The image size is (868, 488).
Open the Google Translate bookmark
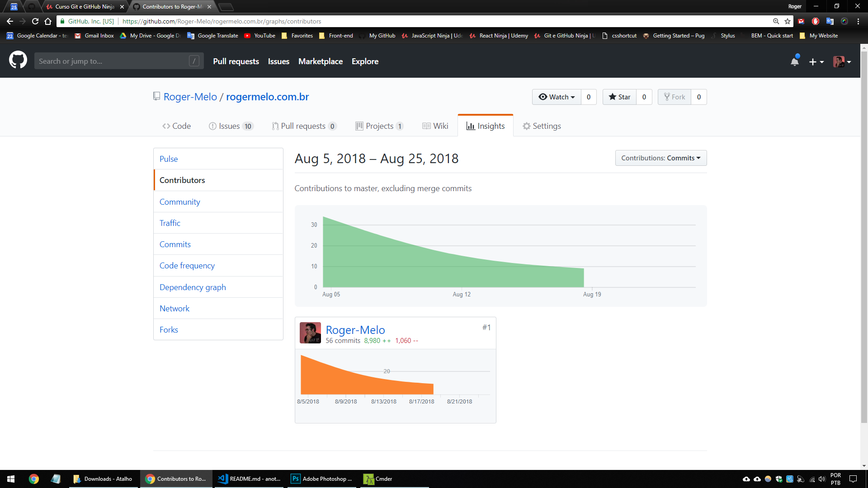pyautogui.click(x=212, y=36)
